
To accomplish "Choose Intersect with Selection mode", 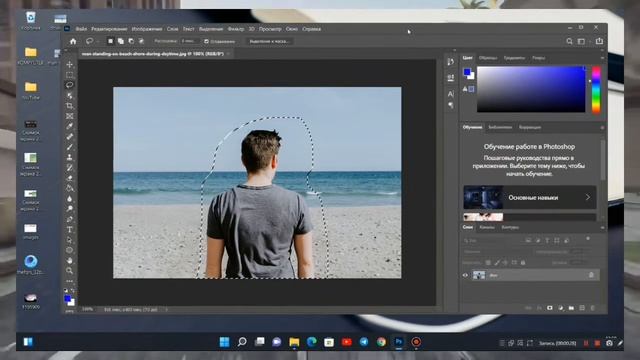I will click(141, 41).
